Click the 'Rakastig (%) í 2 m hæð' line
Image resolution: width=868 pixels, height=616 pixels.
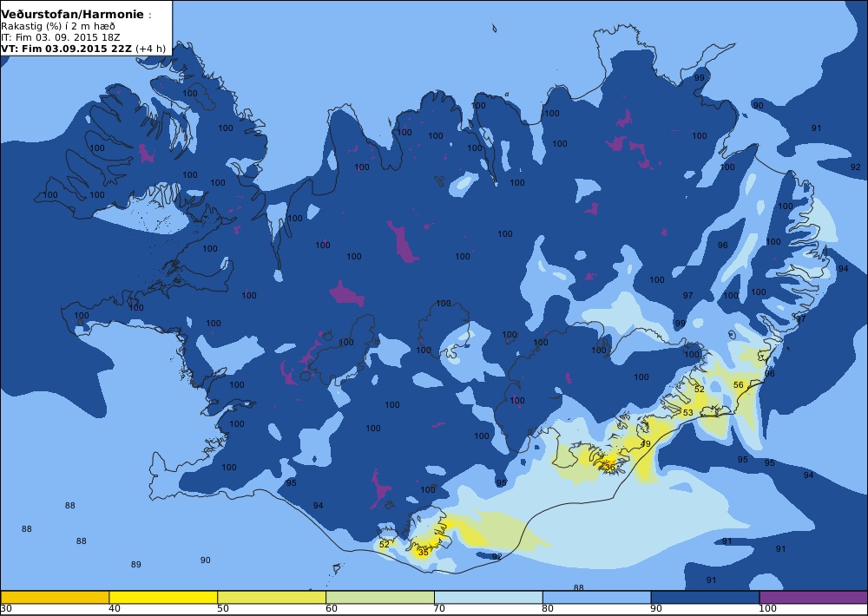coord(58,26)
